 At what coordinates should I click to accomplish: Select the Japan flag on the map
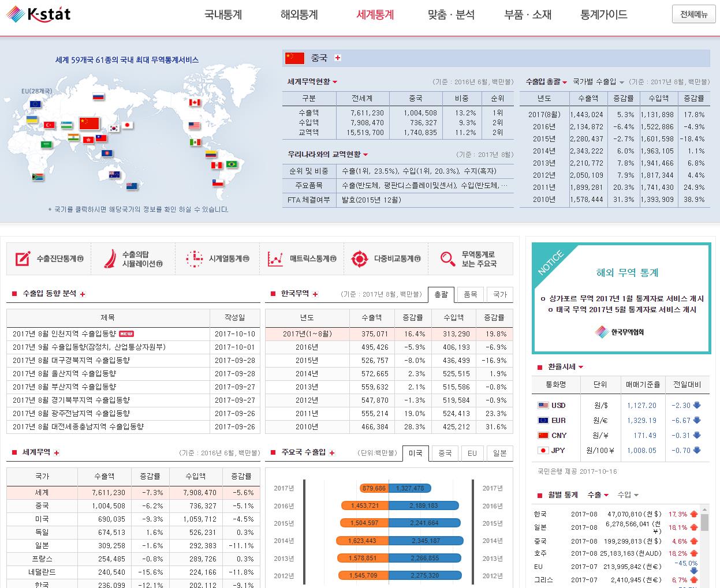128,125
